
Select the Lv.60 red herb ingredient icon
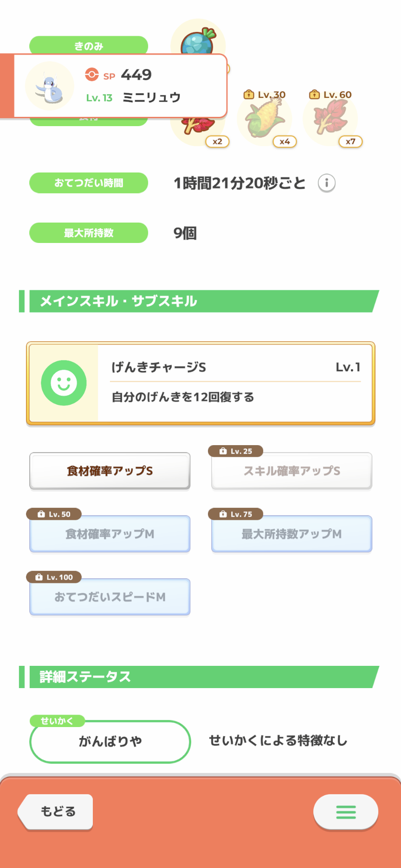[x=330, y=119]
